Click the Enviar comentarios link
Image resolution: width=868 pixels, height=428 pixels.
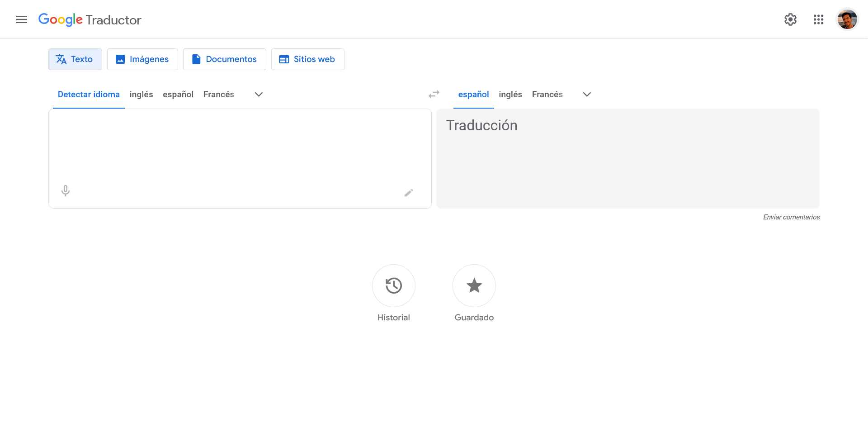click(791, 217)
